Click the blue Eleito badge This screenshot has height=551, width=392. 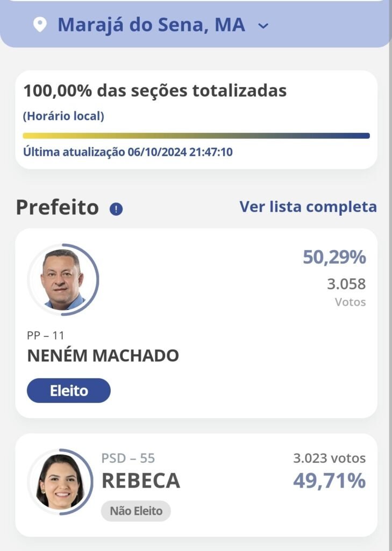coord(69,391)
